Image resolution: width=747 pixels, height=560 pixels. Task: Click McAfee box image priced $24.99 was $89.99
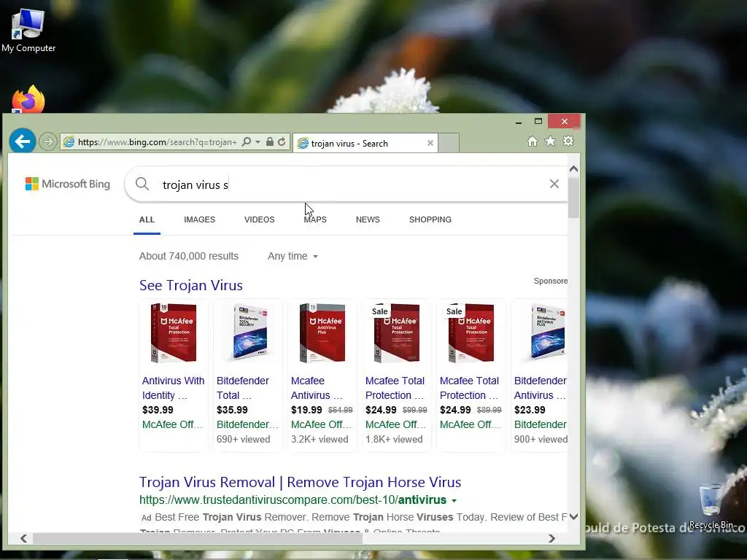pos(471,332)
